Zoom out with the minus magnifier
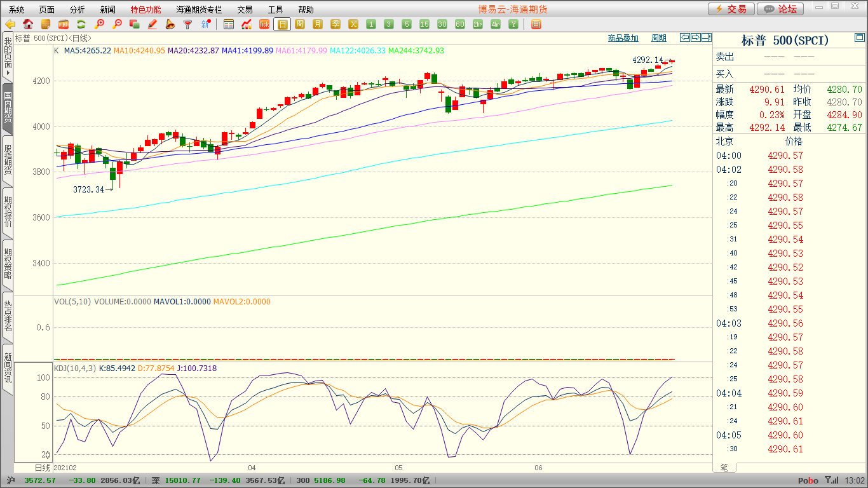The width and height of the screenshot is (868, 488). pos(117,25)
